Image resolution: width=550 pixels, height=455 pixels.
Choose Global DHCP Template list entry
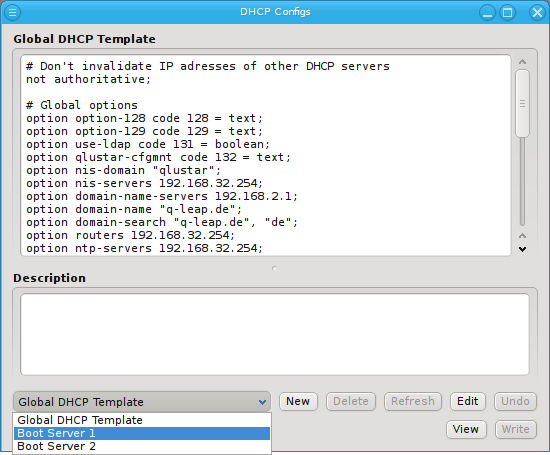click(142, 420)
